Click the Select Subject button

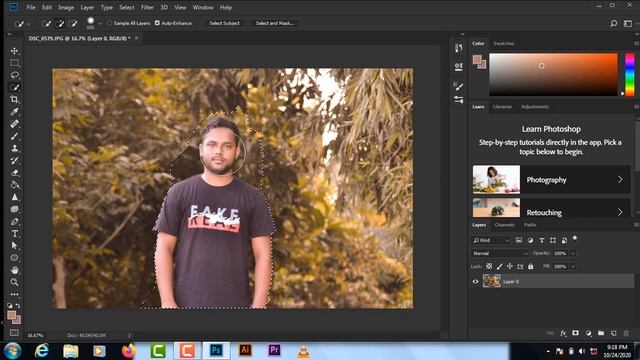click(224, 23)
